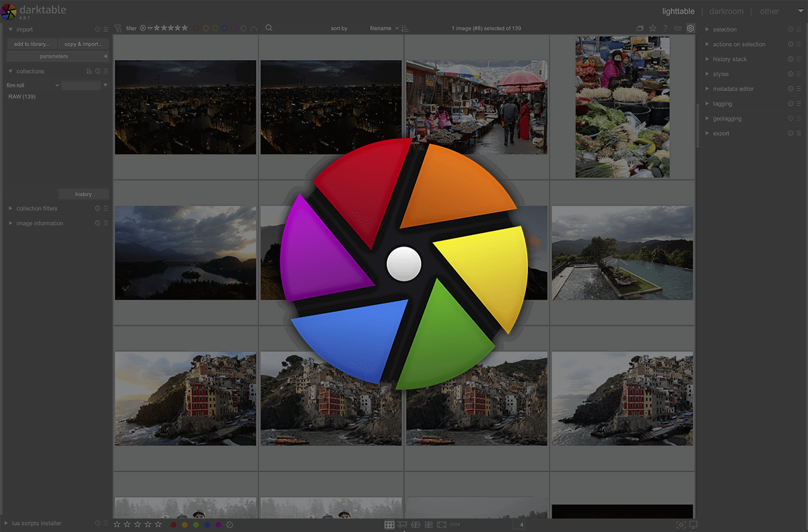Open the help question mark icon

pyautogui.click(x=665, y=28)
